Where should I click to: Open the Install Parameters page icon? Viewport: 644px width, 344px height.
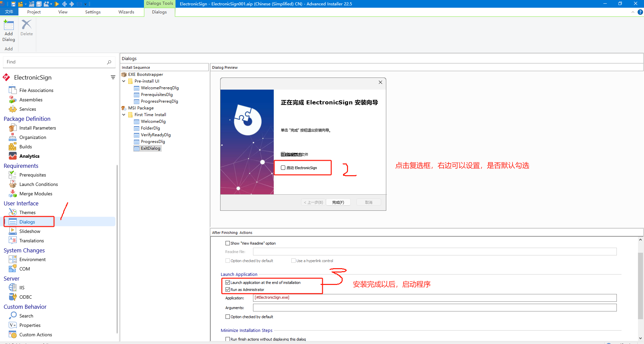tap(13, 128)
